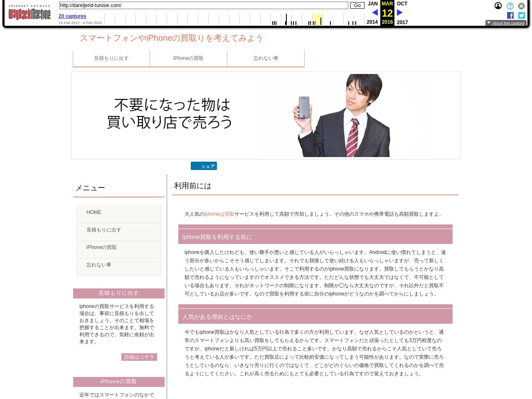Viewport: 532px width, 399px height.
Task: Go to previous capture arrow
Action: click(374, 12)
